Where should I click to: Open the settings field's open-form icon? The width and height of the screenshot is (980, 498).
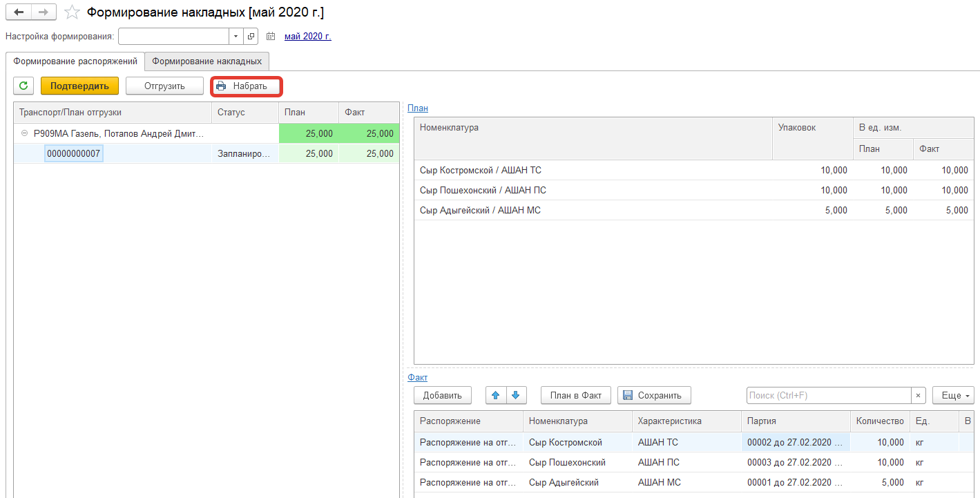tap(251, 37)
